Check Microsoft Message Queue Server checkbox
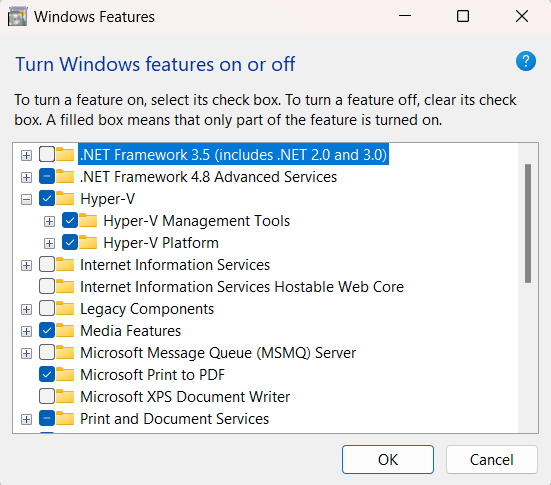551x485 pixels. 47,353
